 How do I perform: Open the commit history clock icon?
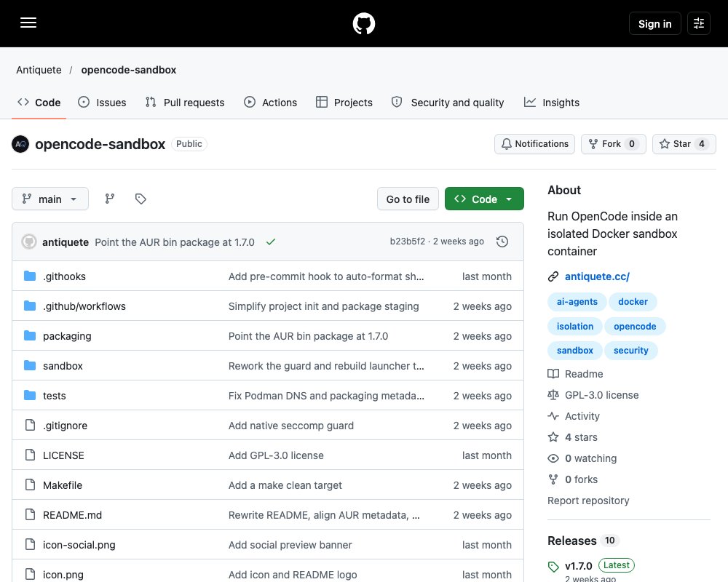coord(502,242)
